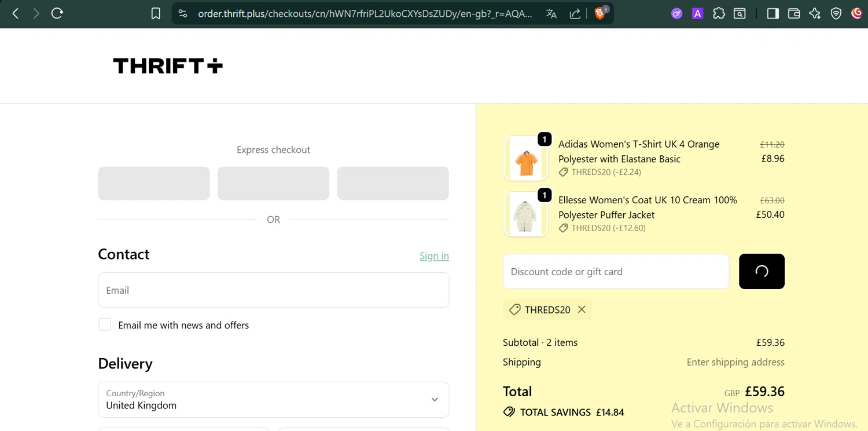Screen dimensions: 868x431
Task: Toggle the browser sidebar panel
Action: tap(773, 13)
